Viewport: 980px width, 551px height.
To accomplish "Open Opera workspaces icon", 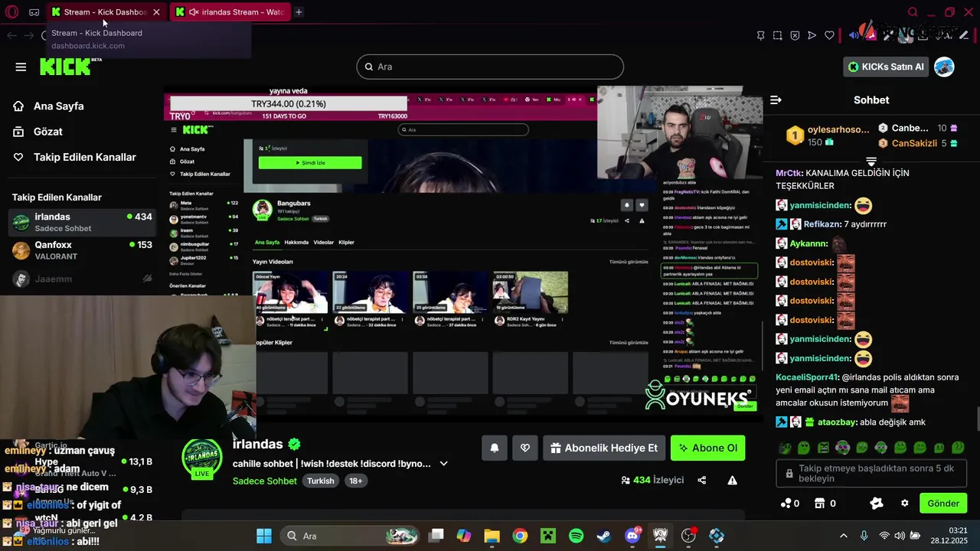I will [x=34, y=12].
